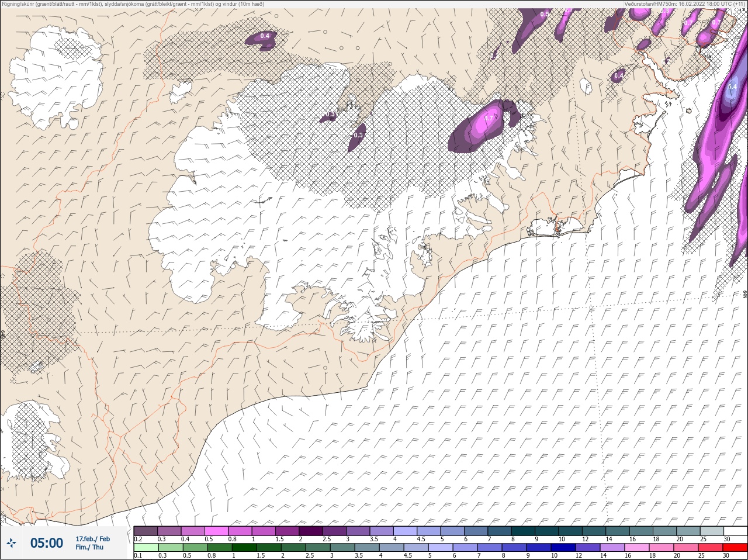Click the lower legend value 0.1
Image resolution: width=748 pixels, height=560 pixels.
tap(138, 555)
